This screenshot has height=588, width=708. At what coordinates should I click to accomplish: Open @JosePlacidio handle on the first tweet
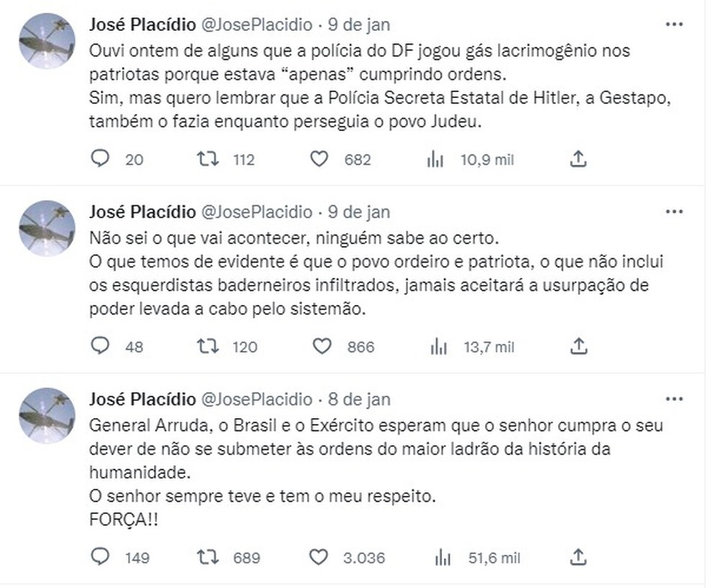[x=256, y=24]
